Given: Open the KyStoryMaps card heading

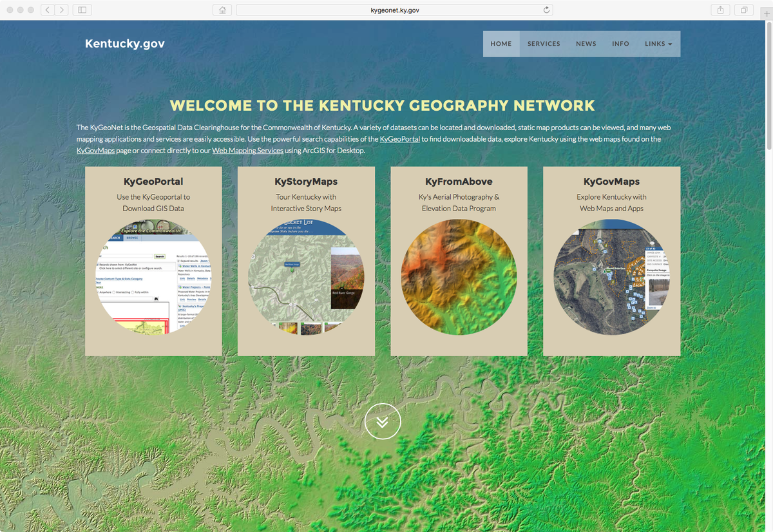Looking at the screenshot, I should pyautogui.click(x=306, y=182).
